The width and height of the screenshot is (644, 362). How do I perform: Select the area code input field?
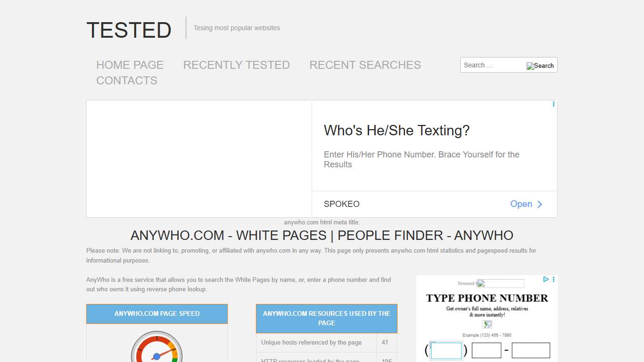(x=446, y=350)
